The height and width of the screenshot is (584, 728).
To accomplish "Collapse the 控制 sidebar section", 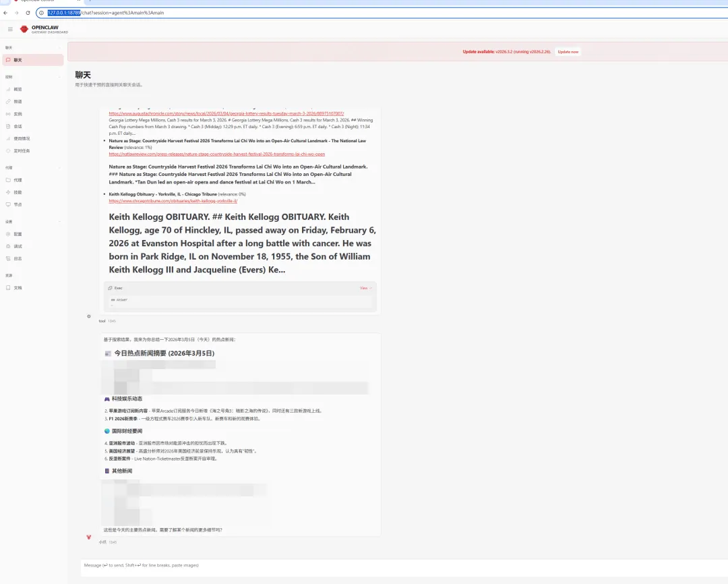I will (x=33, y=77).
